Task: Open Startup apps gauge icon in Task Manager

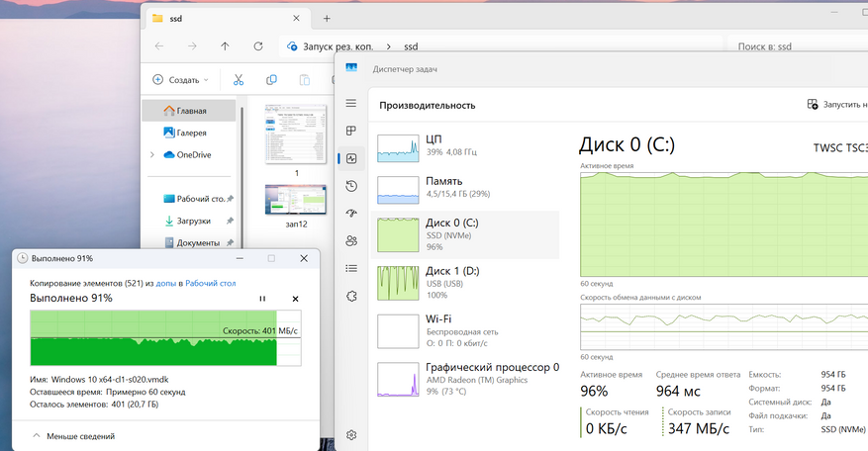Action: [x=351, y=213]
